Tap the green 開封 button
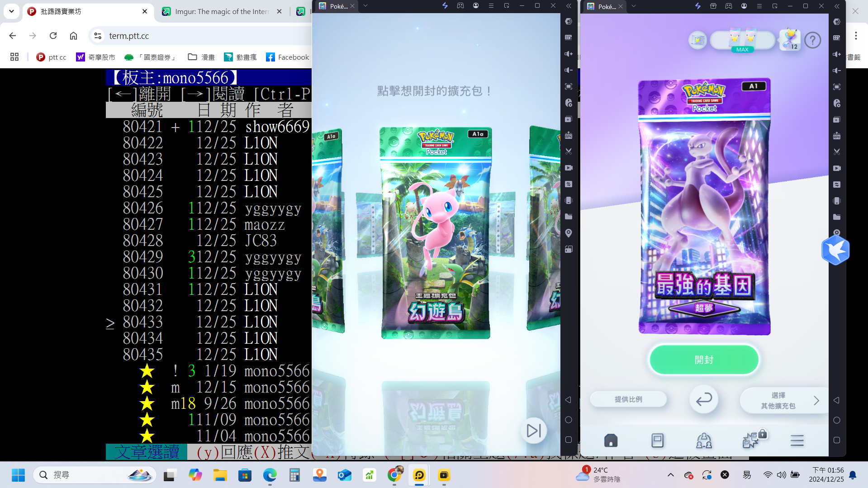This screenshot has height=488, width=868. pyautogui.click(x=704, y=360)
